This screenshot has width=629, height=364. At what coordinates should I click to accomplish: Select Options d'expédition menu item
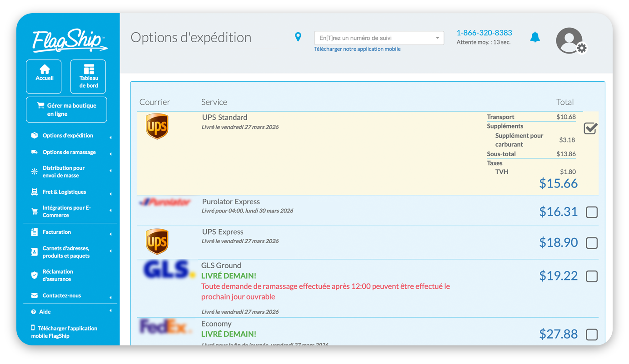coord(68,135)
